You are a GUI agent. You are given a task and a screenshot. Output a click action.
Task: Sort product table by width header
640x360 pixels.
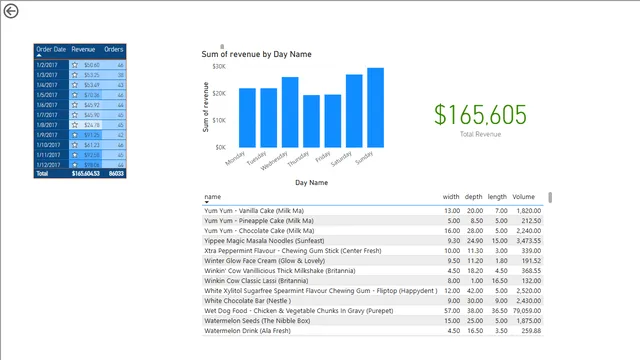click(x=451, y=197)
